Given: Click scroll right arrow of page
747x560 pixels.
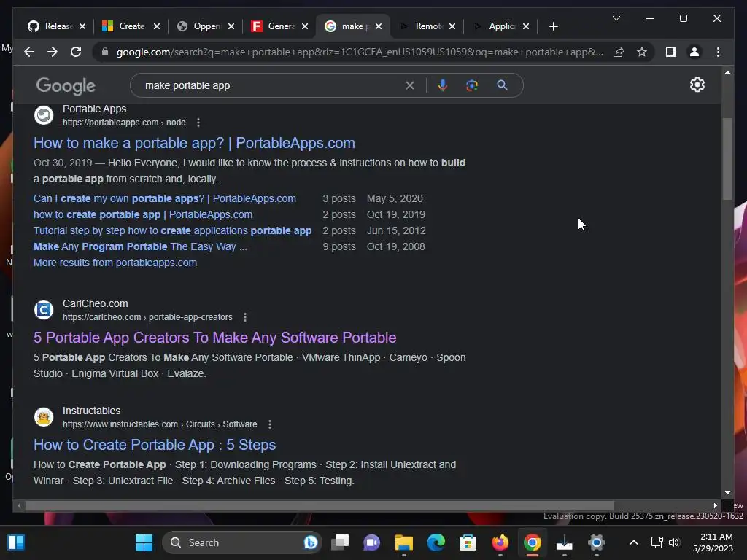Looking at the screenshot, I should (x=715, y=506).
